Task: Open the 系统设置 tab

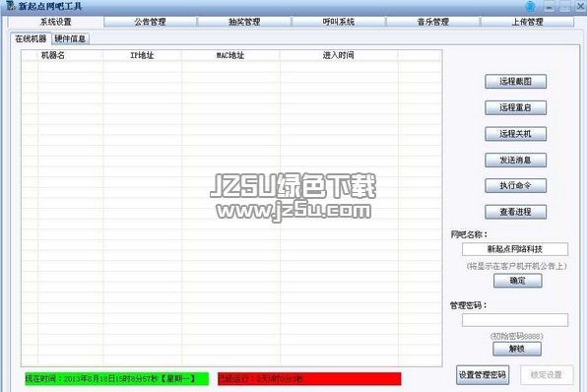Action: click(x=55, y=22)
